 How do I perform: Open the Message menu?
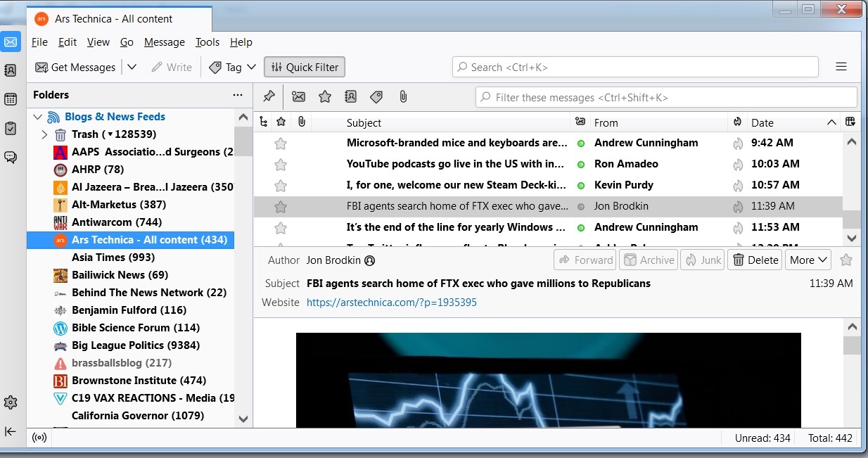164,42
